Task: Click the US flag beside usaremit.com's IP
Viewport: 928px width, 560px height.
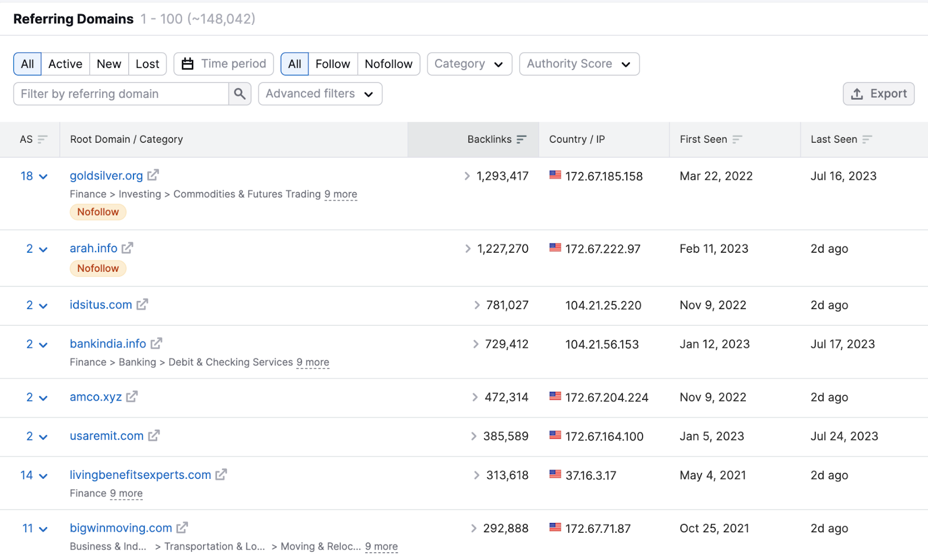Action: coord(554,436)
